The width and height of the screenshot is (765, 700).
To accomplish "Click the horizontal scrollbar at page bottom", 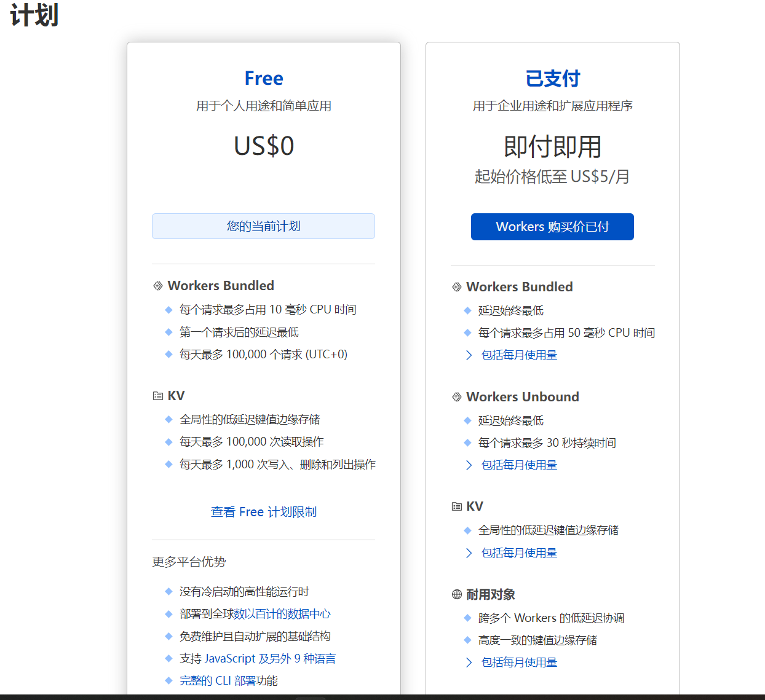I will click(x=311, y=697).
